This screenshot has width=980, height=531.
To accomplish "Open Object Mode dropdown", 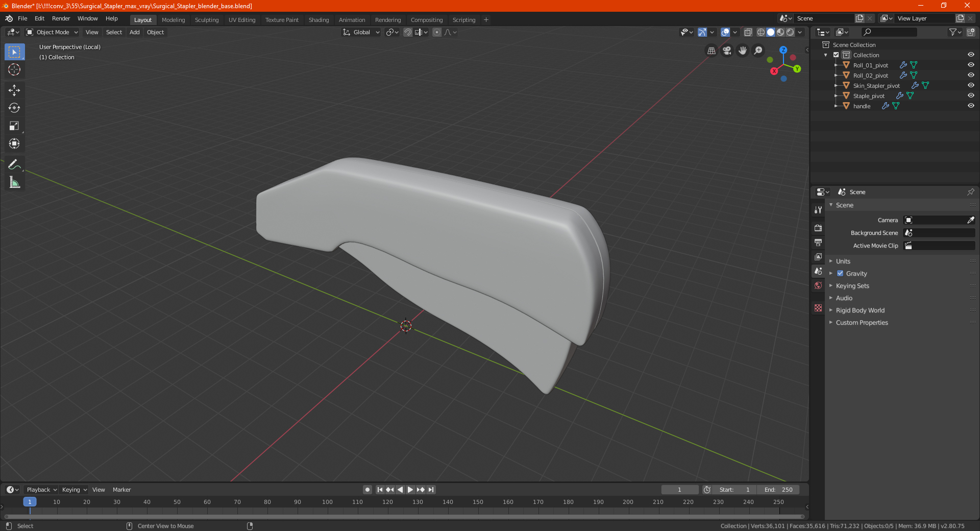I will pos(52,32).
